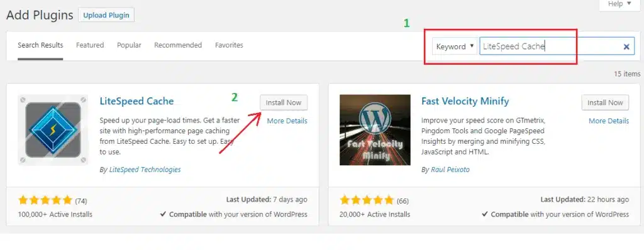
Task: Open the LiteSpeed Cache title link
Action: point(136,101)
